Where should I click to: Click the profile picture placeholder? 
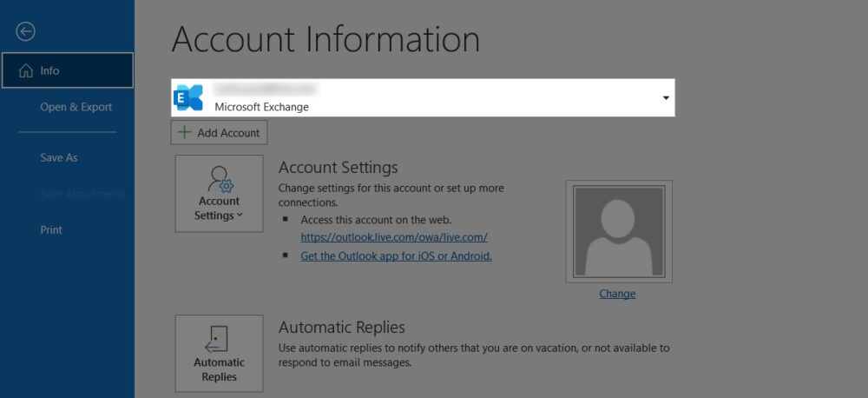point(619,231)
